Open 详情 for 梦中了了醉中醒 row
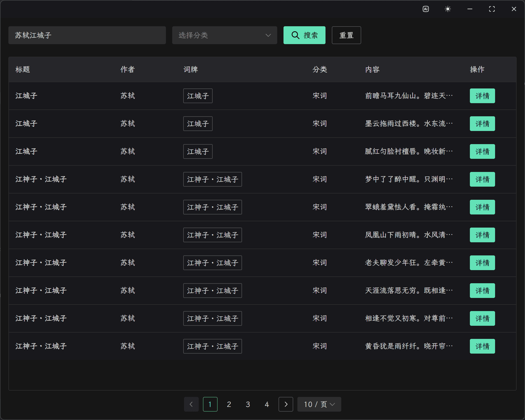This screenshot has height=420, width=525. pos(482,179)
